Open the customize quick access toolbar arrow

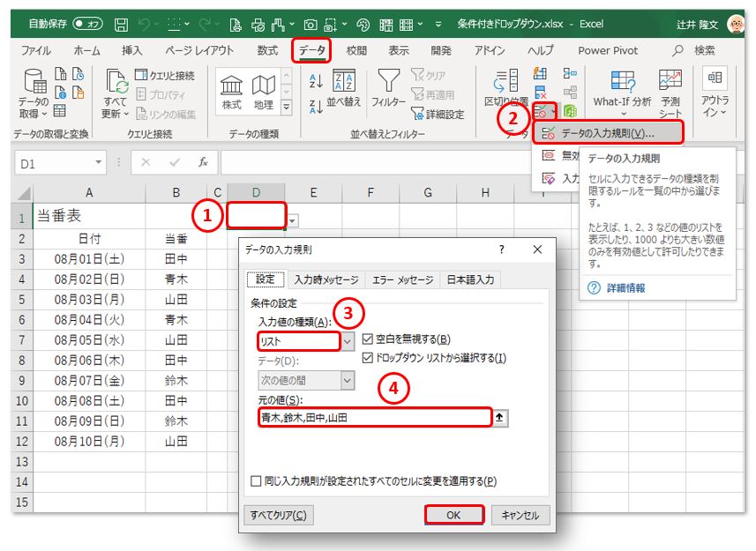click(438, 24)
